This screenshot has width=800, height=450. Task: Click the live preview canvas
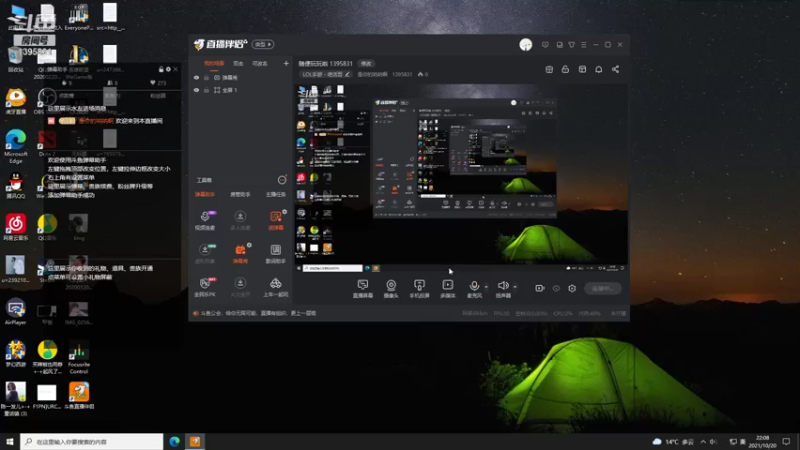461,179
